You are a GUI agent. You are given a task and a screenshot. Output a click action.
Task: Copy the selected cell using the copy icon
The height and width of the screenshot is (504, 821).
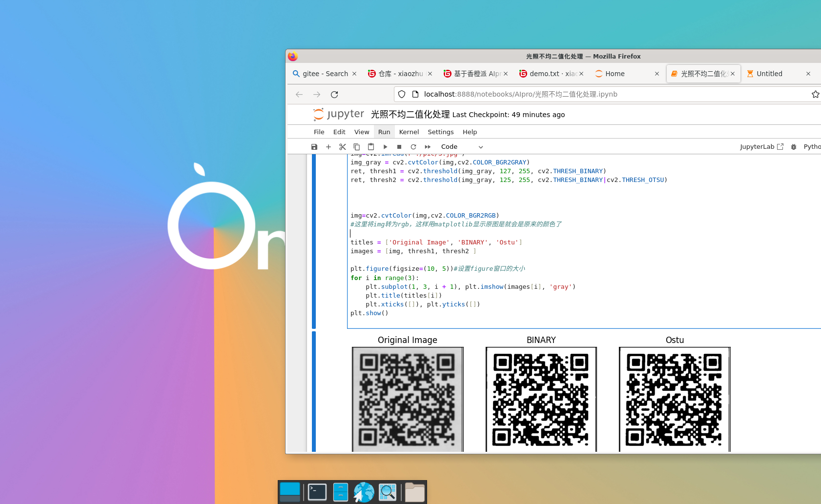point(357,147)
